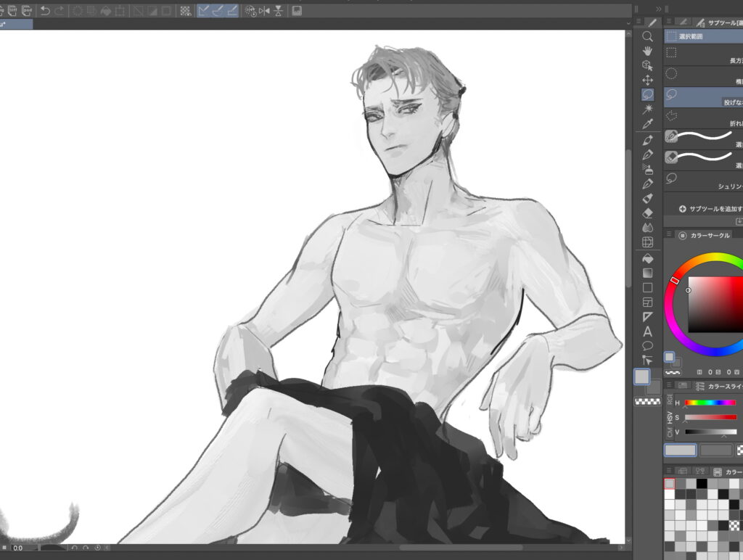Image resolution: width=743 pixels, height=560 pixels.
Task: Click the Undo arrow in command bar
Action: coord(45,11)
